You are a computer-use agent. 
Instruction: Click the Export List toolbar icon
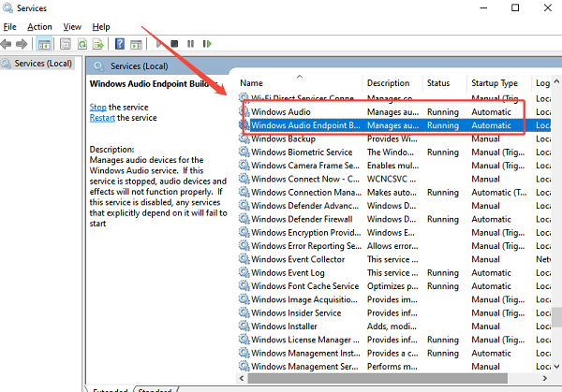(x=98, y=44)
